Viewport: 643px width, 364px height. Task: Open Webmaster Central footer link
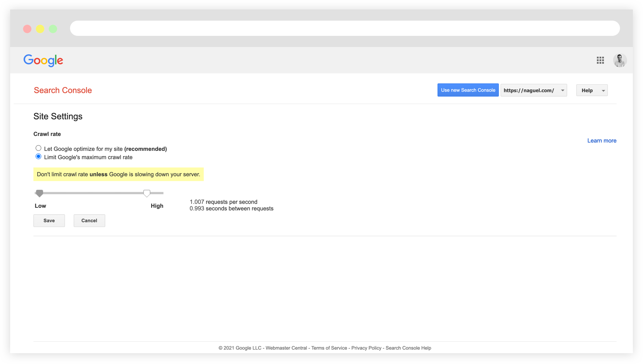(x=286, y=348)
